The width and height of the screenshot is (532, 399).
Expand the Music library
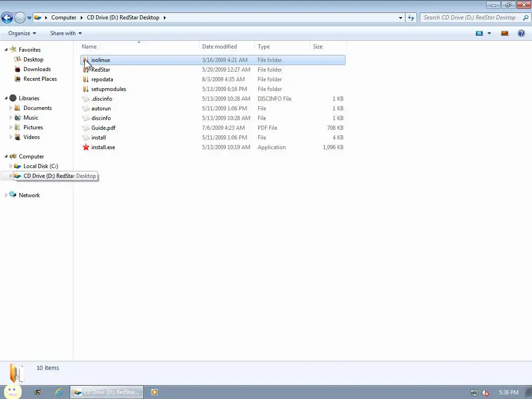click(11, 118)
